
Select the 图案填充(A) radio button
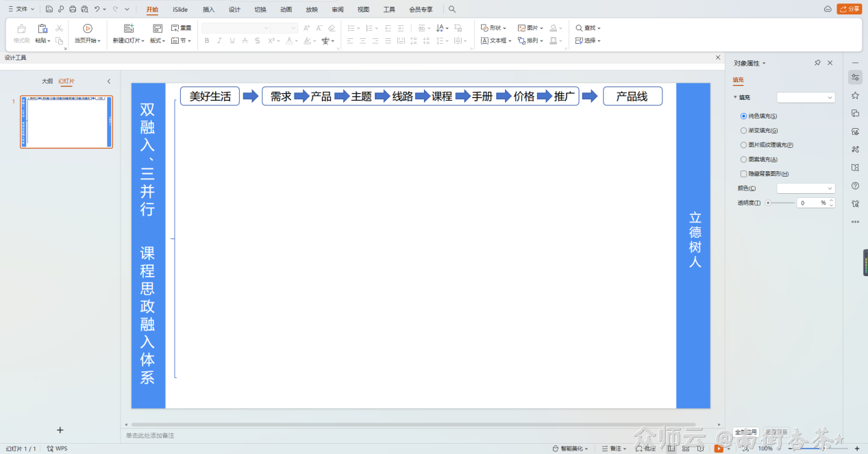tap(744, 160)
